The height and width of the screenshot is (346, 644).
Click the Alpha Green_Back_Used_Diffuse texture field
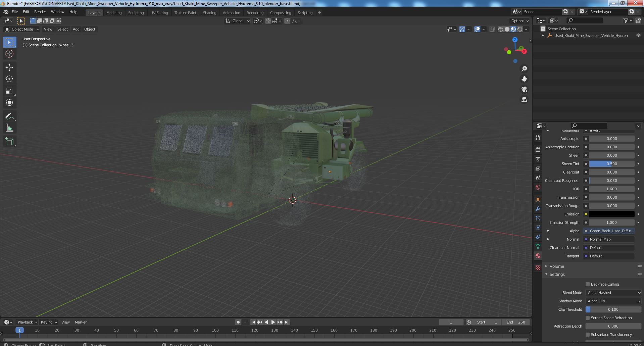pos(609,231)
